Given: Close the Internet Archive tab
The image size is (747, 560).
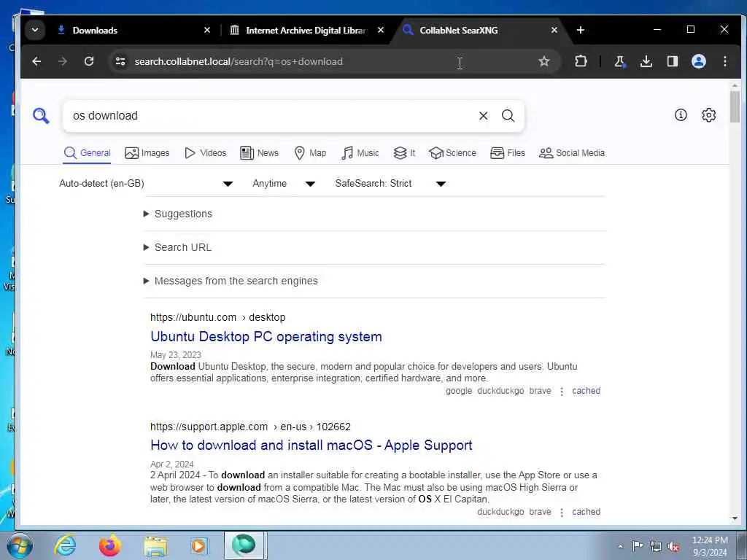Looking at the screenshot, I should [x=381, y=30].
